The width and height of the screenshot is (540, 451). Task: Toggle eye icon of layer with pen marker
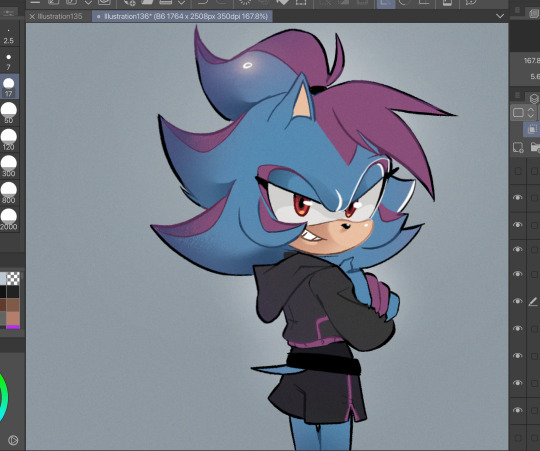click(517, 301)
